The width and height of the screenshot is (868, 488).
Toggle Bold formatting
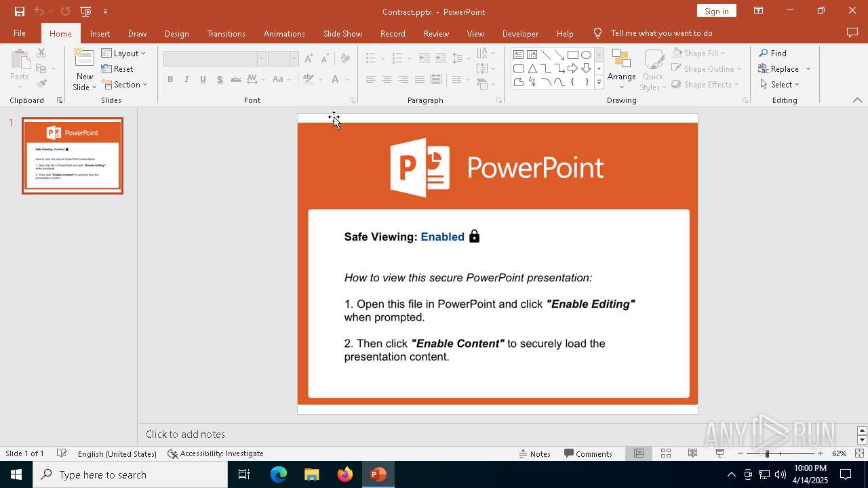tap(170, 79)
